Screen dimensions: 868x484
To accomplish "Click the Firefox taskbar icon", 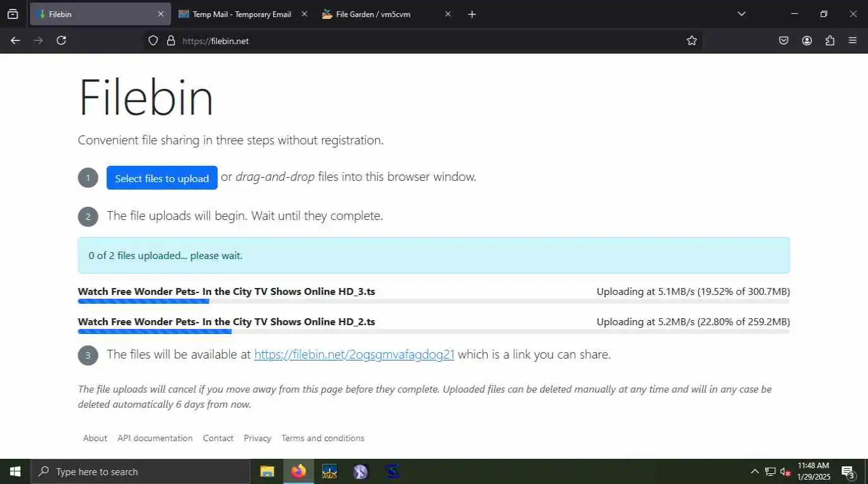I will tap(298, 471).
